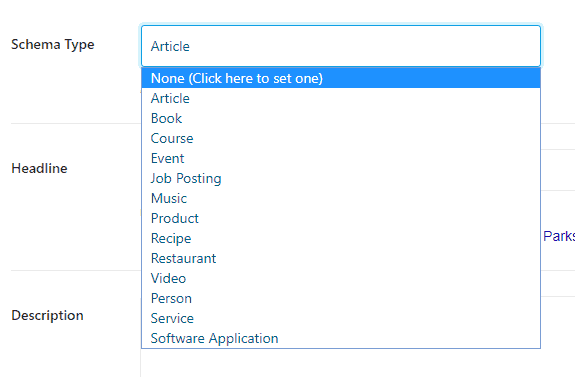Click the Description field label
Image resolution: width=575 pixels, height=377 pixels.
pos(47,315)
